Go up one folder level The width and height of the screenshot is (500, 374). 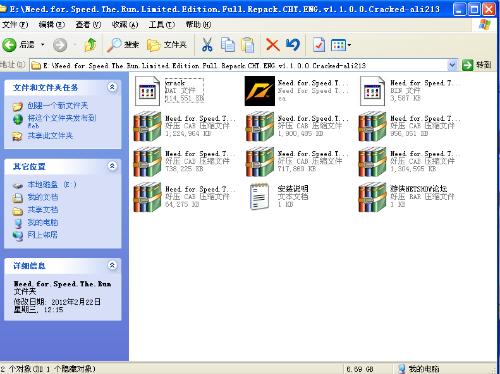[90, 45]
